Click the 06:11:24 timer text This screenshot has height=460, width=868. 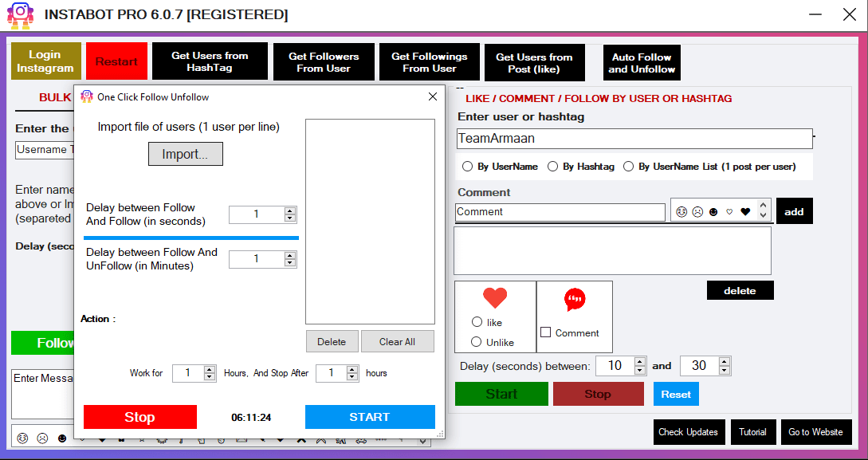click(x=251, y=418)
